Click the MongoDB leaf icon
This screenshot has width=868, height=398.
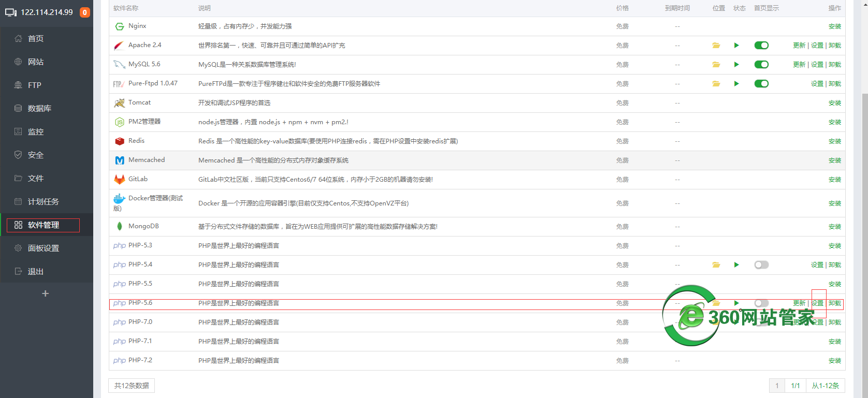(120, 226)
